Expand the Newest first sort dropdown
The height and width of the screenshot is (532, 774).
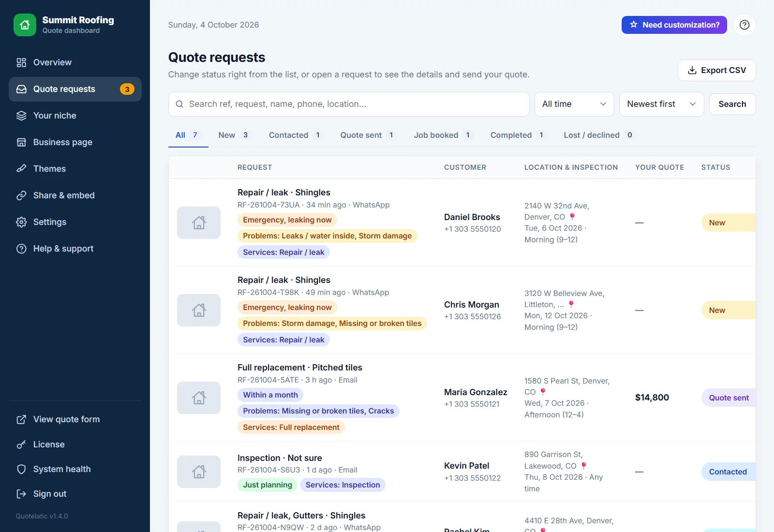[661, 104]
